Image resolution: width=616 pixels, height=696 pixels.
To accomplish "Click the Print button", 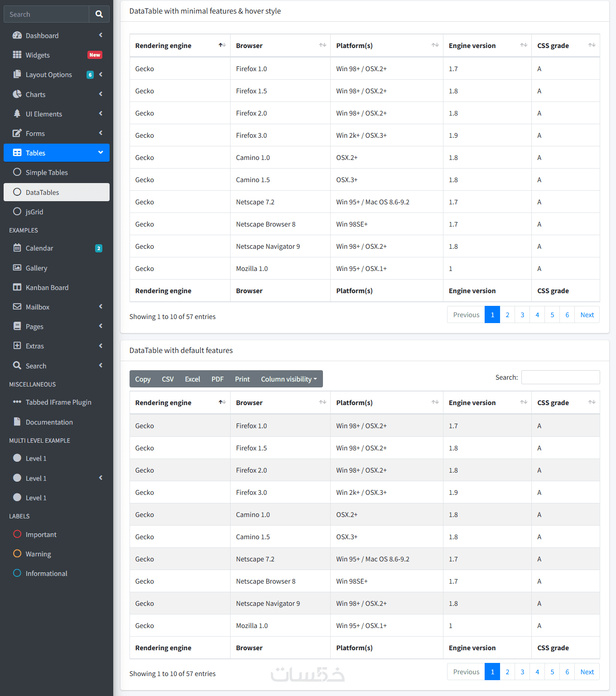I will pyautogui.click(x=242, y=379).
